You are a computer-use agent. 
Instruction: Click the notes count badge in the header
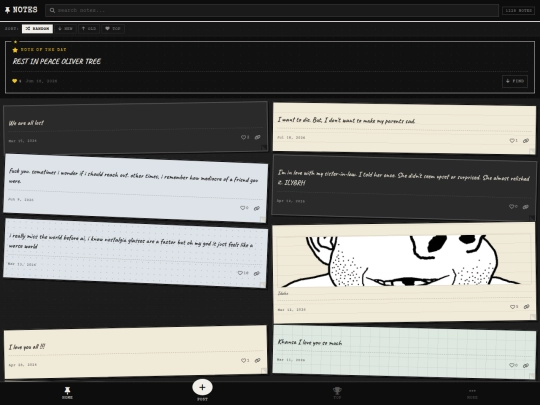coord(518,10)
